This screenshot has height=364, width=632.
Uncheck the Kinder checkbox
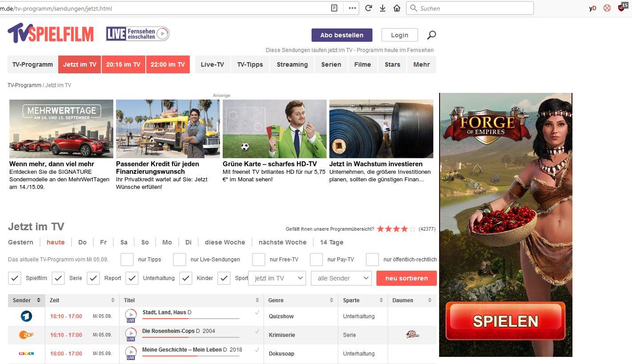click(x=186, y=278)
